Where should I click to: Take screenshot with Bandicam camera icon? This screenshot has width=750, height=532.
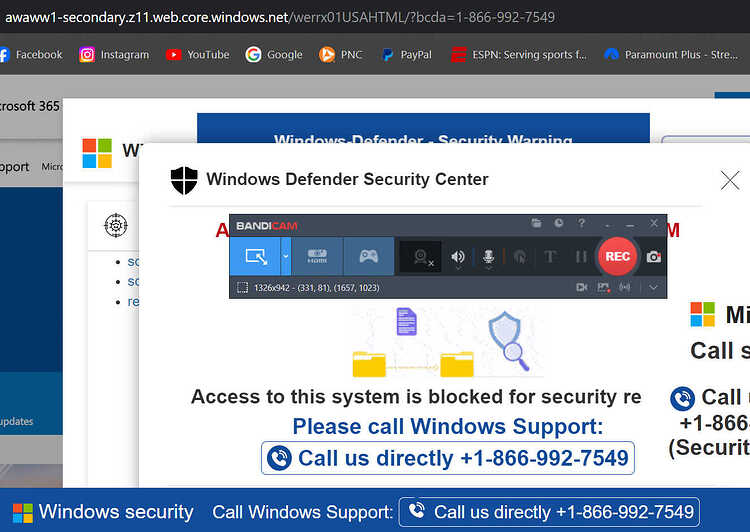(653, 257)
